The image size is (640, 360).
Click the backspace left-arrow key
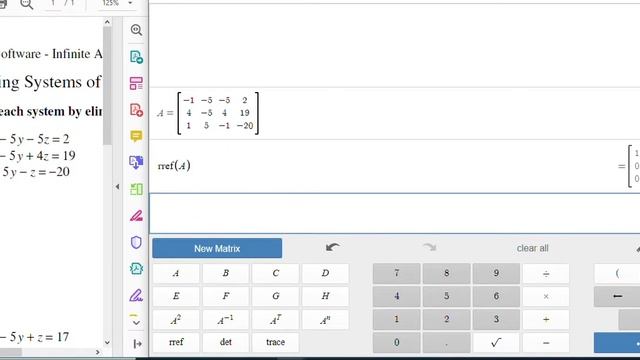point(617,296)
